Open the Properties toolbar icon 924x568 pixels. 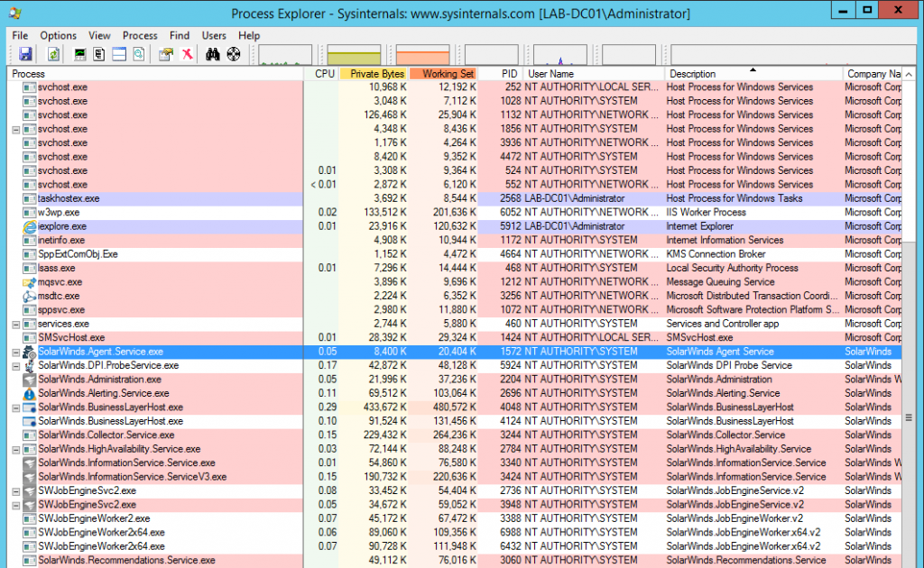(166, 54)
